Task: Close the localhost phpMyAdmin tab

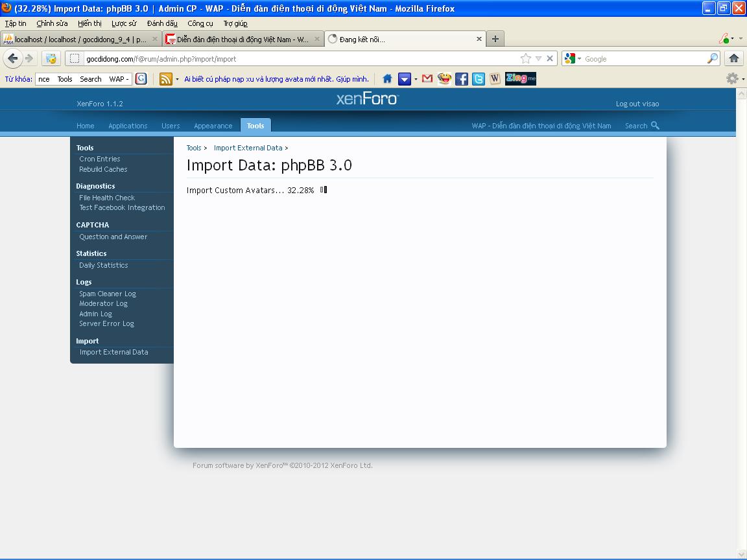Action: [154, 39]
